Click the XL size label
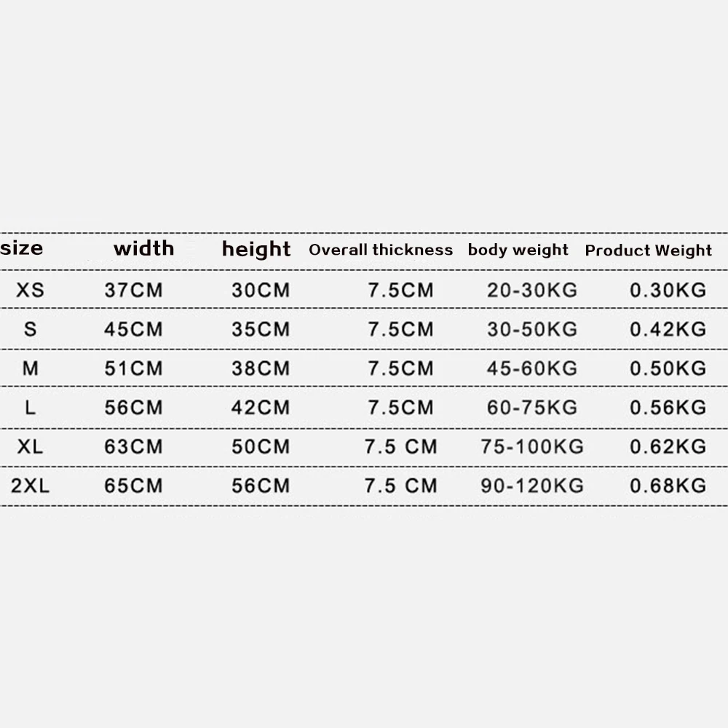728x728 pixels. tap(30, 446)
